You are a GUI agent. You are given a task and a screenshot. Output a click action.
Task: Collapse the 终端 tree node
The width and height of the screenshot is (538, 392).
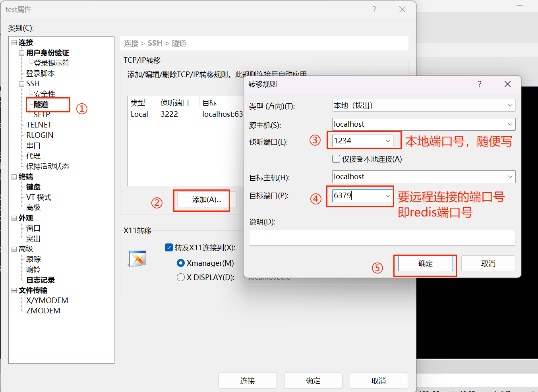point(14,177)
